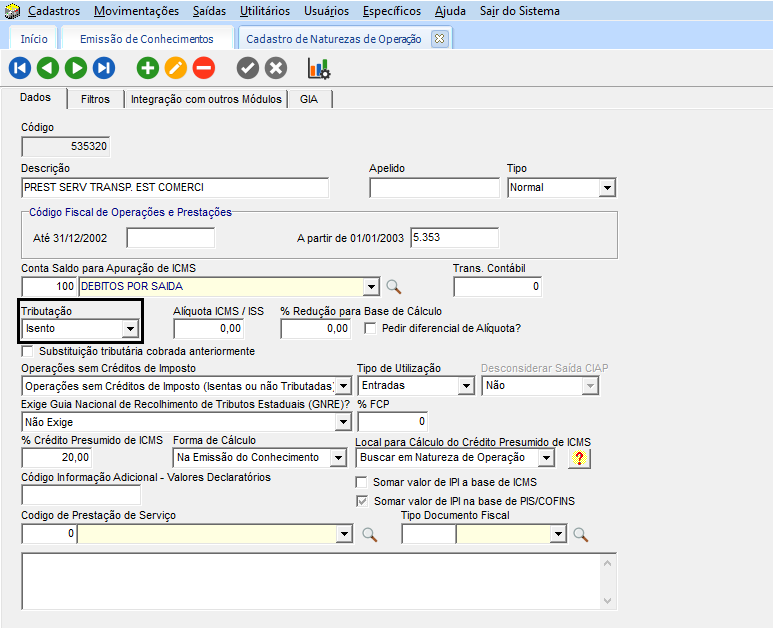Click Sair do Sistema menu
The image size is (773, 628).
coord(520,11)
